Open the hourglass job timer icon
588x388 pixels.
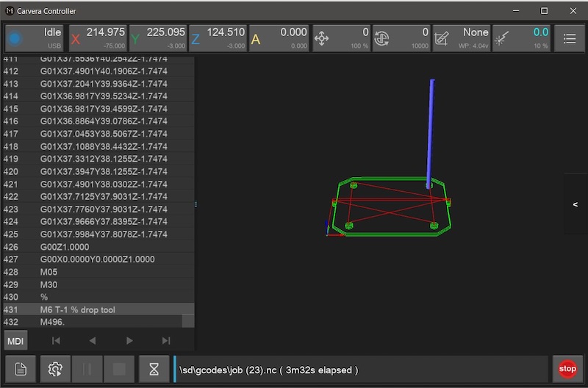pyautogui.click(x=154, y=369)
